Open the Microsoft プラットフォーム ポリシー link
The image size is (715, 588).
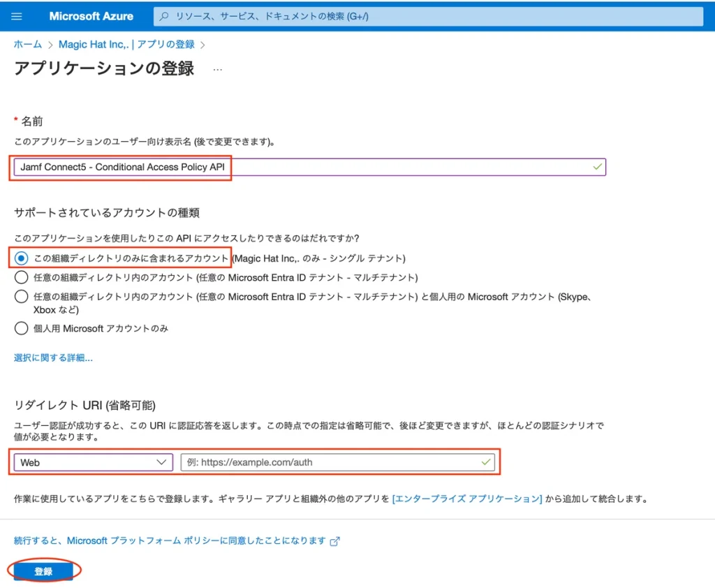point(170,541)
